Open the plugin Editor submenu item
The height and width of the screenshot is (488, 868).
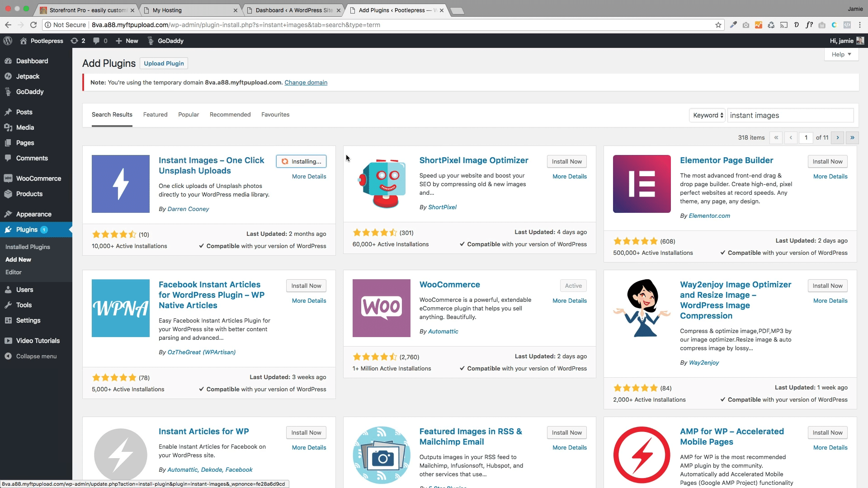click(14, 272)
